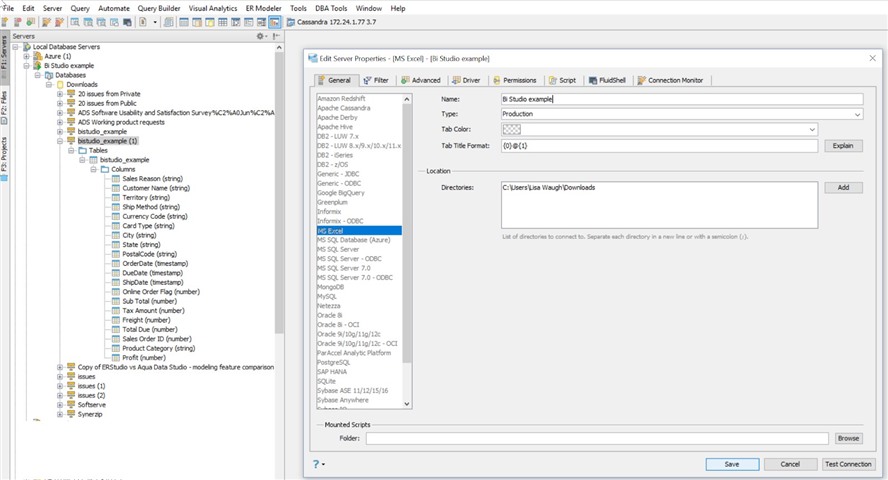Close the Edit Server Properties dialog

tap(872, 58)
